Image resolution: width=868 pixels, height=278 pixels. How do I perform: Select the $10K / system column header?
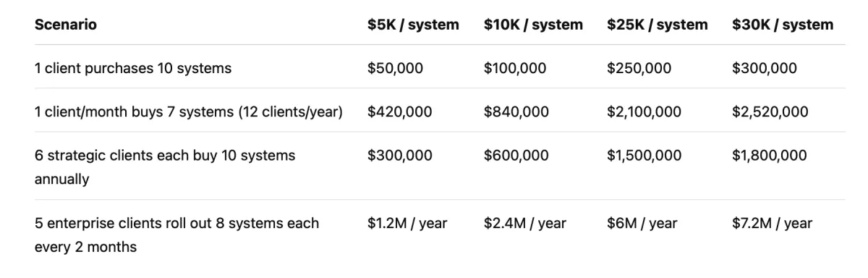coord(533,25)
